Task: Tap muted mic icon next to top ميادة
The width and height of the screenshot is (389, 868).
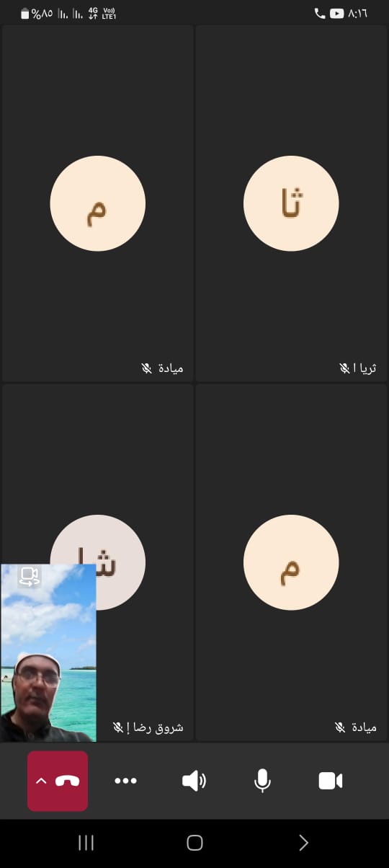Action: point(147,368)
